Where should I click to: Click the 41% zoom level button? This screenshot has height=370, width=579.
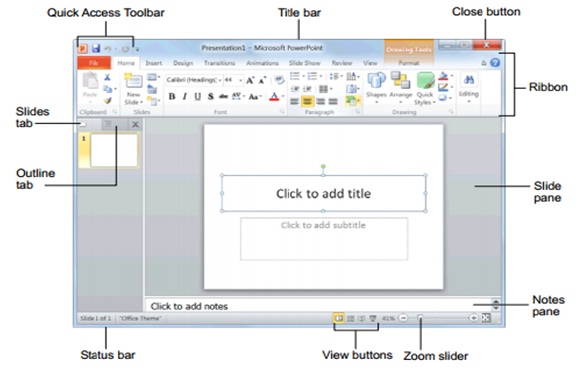(388, 318)
